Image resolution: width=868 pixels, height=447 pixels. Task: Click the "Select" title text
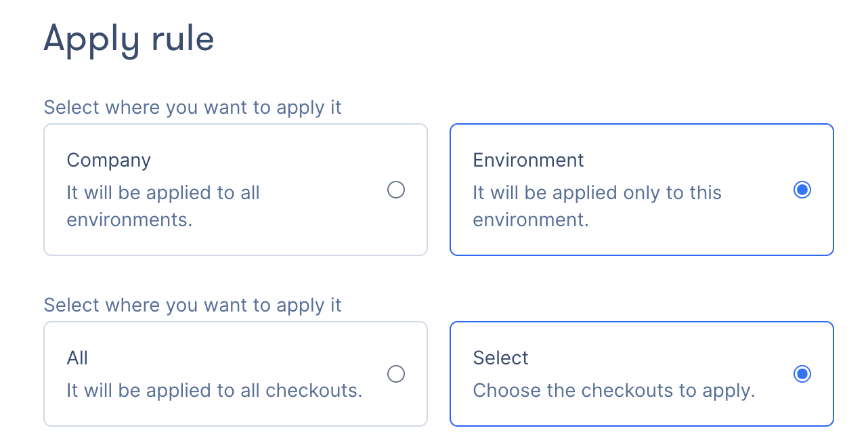pyautogui.click(x=500, y=358)
